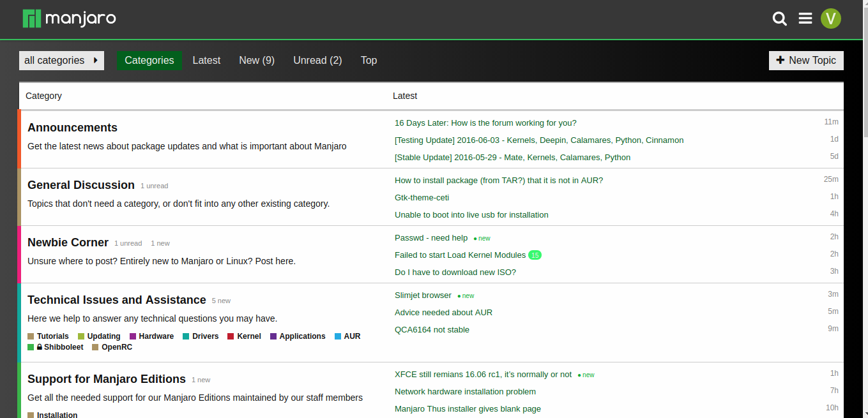Open the hamburger menu icon
The height and width of the screenshot is (418, 868).
tap(805, 19)
